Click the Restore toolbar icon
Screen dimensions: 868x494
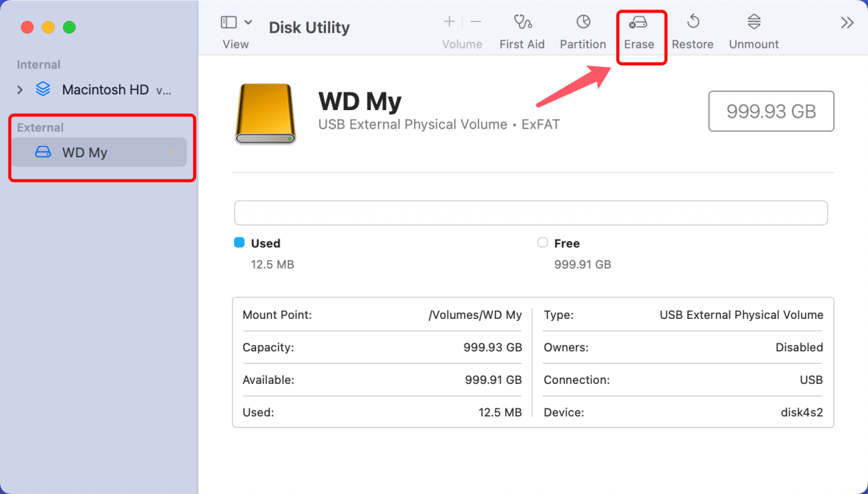pyautogui.click(x=692, y=29)
